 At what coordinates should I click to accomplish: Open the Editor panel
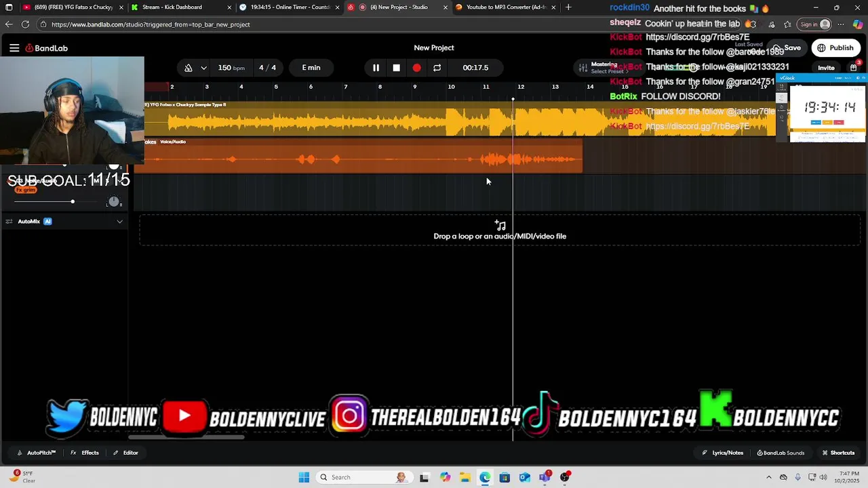point(125,453)
